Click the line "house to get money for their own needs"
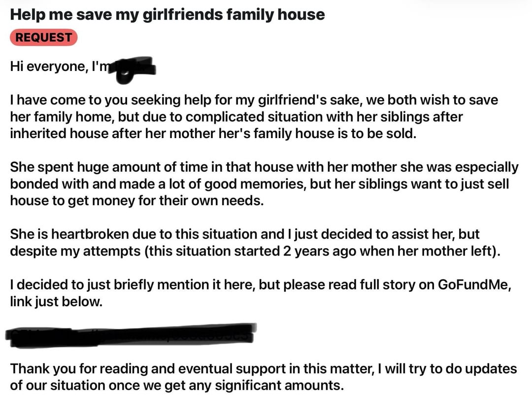Image resolution: width=532 pixels, height=397 pixels. (137, 200)
